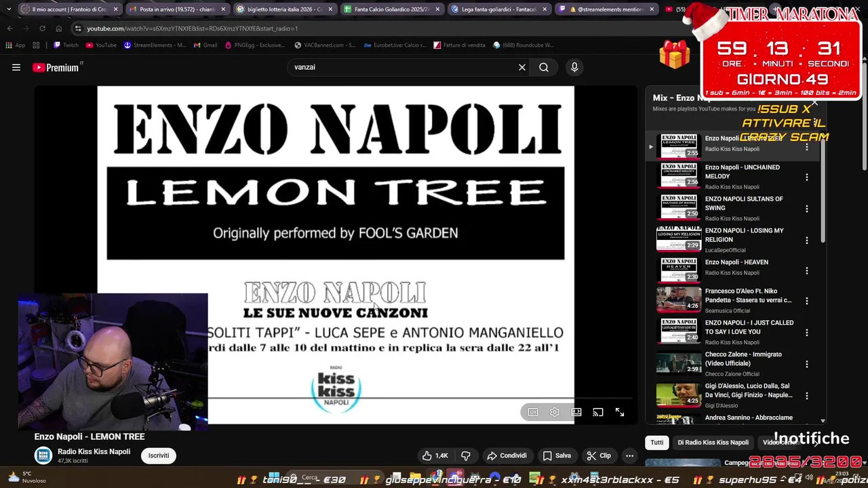
Task: Subscribe via Iscriviti button
Action: click(x=159, y=455)
